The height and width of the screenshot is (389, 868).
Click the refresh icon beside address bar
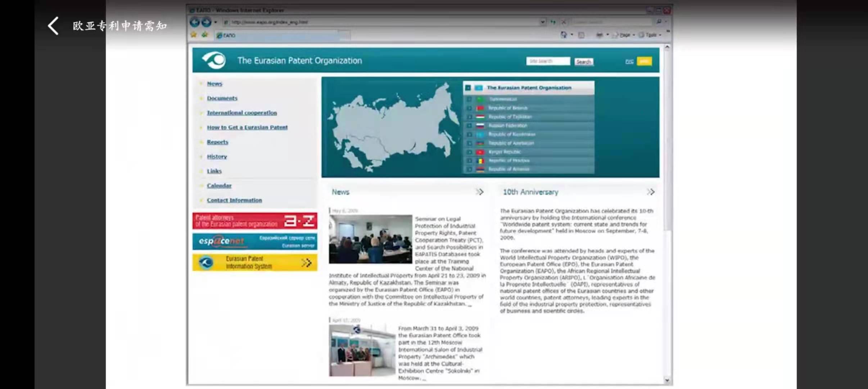[x=553, y=22]
